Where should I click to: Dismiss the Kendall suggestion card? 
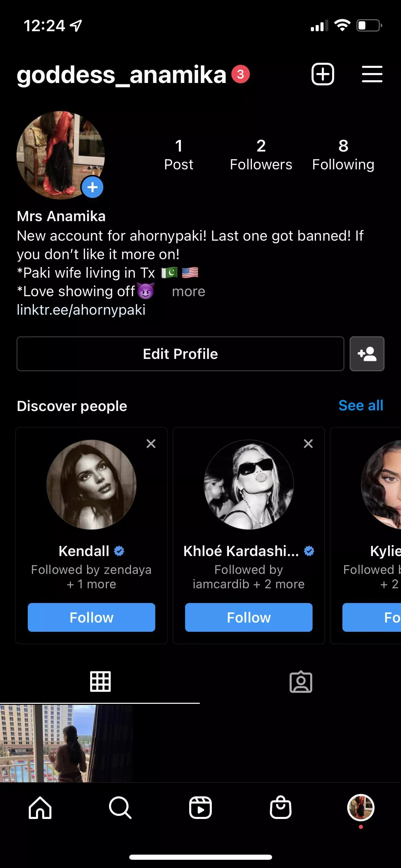pos(151,444)
